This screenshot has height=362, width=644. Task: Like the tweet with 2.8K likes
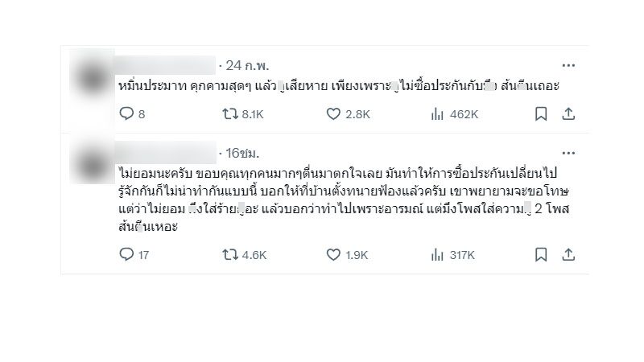click(334, 114)
